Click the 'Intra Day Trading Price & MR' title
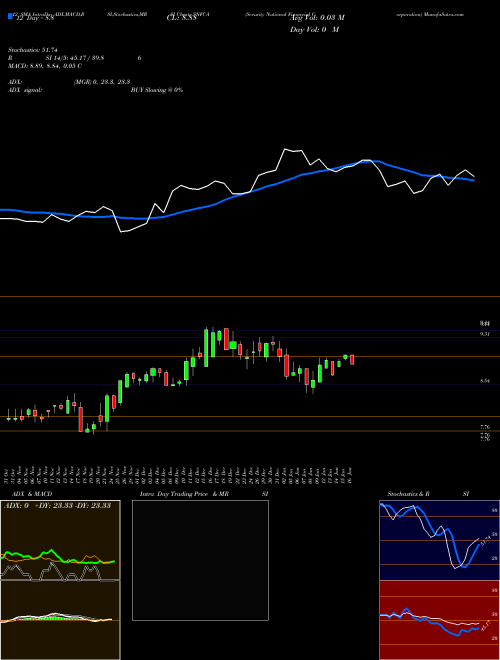The image size is (500, 660). (x=184, y=494)
